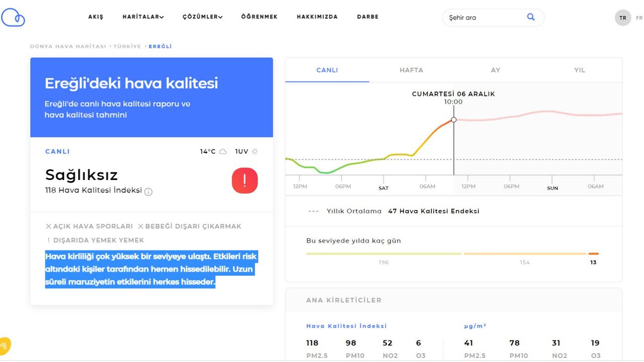The width and height of the screenshot is (644, 362).
Task: Click the sun UV icon
Action: 255,151
